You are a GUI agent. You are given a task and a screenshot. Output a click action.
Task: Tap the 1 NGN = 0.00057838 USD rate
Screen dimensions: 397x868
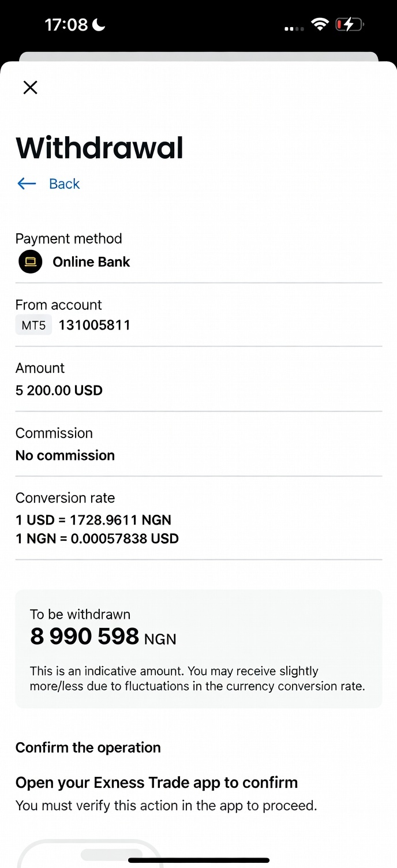(x=97, y=538)
